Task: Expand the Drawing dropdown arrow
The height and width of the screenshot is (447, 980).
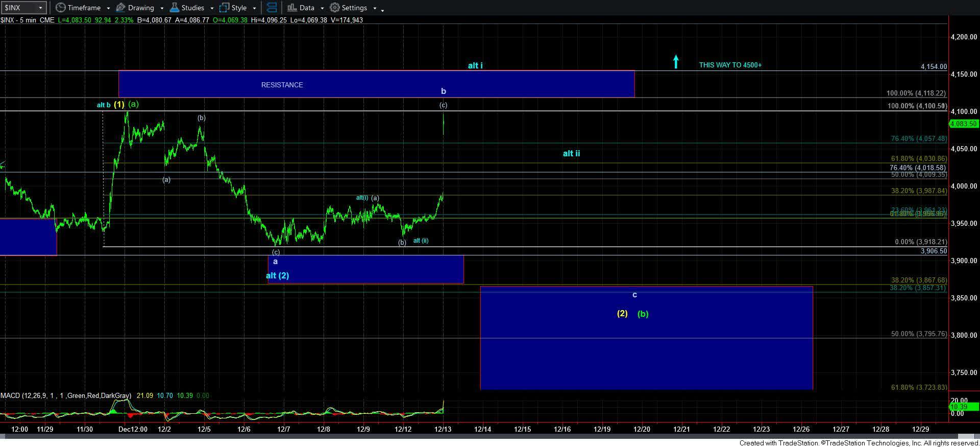Action: pyautogui.click(x=162, y=8)
